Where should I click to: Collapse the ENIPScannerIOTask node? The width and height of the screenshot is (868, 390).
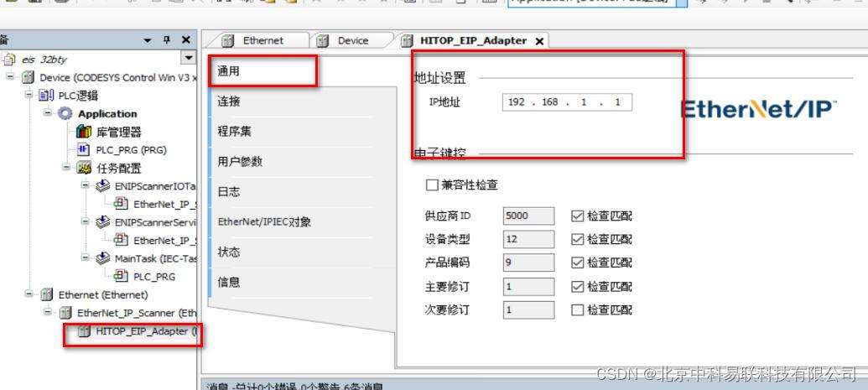[86, 185]
